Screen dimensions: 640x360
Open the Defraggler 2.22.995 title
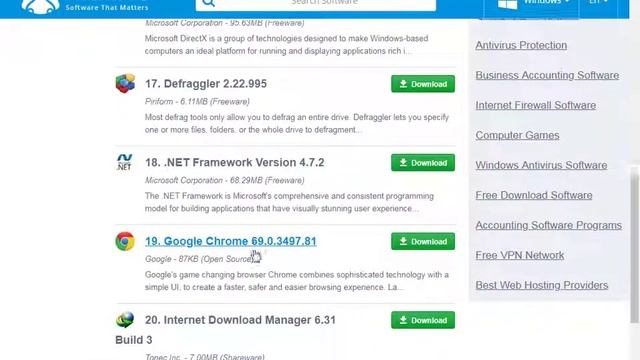coord(206,84)
